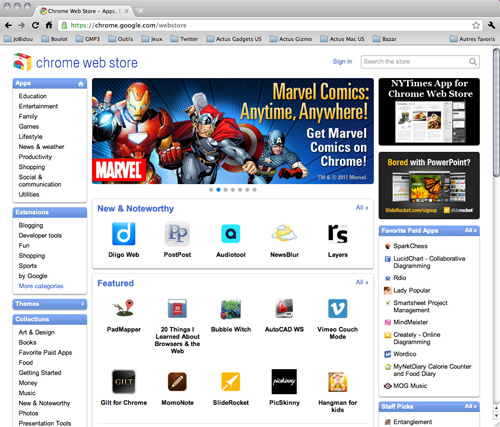Image resolution: width=500 pixels, height=427 pixels.
Task: Open the Lady Popular paid app
Action: pyautogui.click(x=412, y=290)
